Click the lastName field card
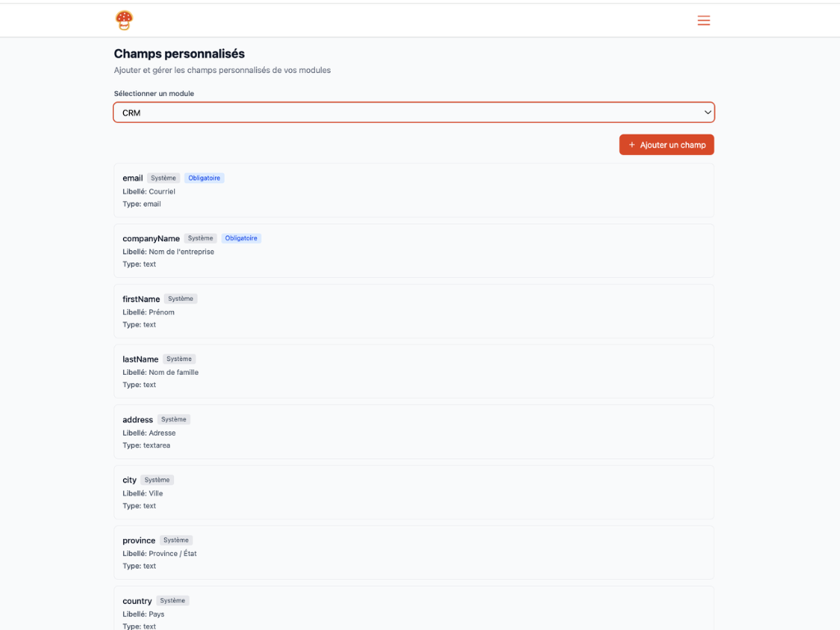Image resolution: width=840 pixels, height=630 pixels. click(413, 371)
